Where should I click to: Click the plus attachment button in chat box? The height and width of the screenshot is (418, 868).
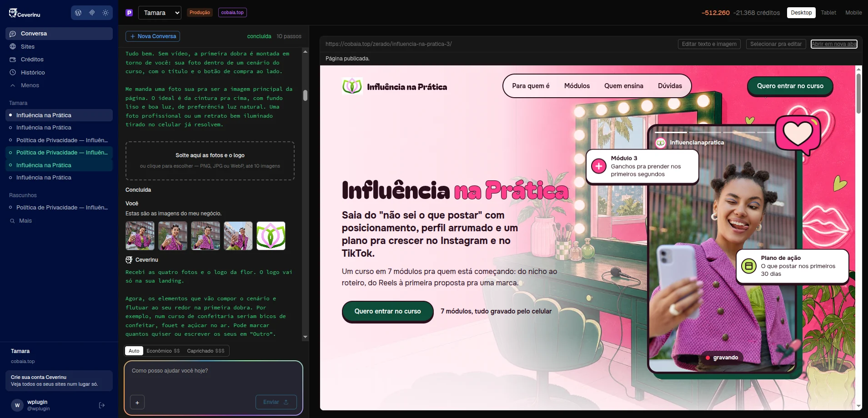click(x=137, y=403)
